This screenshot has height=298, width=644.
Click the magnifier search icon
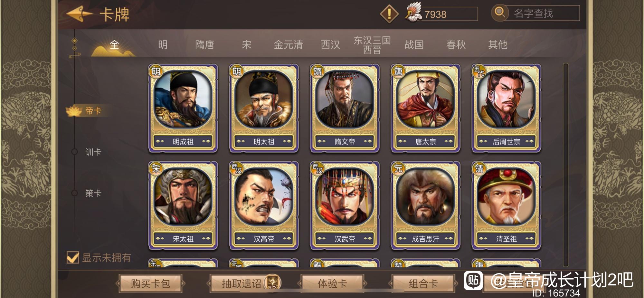tap(500, 13)
